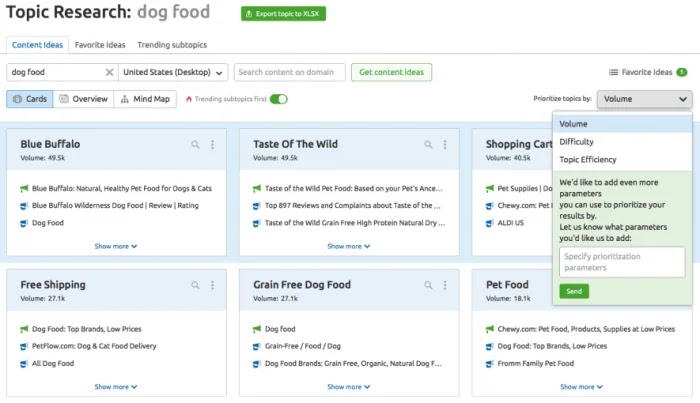Screen dimensions: 700x403
Task: Click Specify prioritization parameters text box
Action: coord(622,262)
